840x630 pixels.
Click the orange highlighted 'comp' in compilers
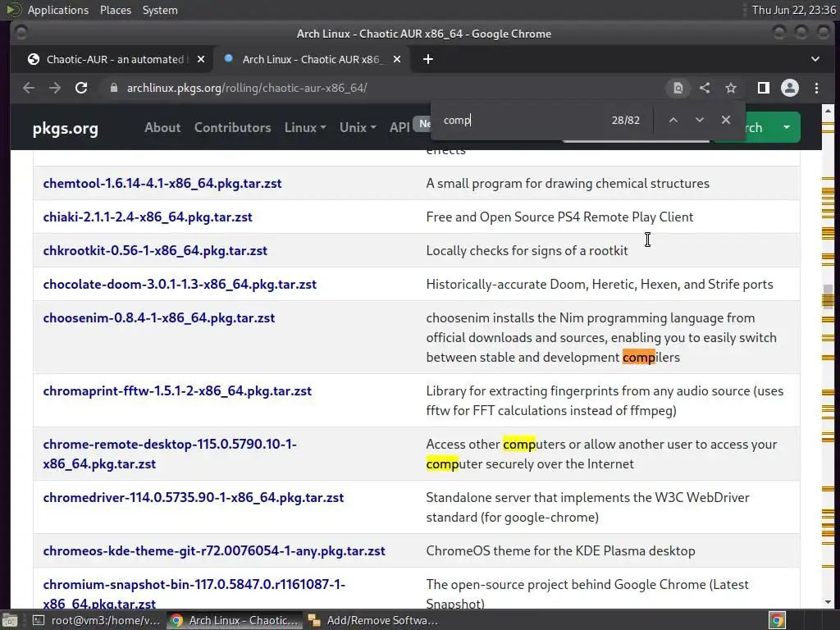click(x=638, y=358)
